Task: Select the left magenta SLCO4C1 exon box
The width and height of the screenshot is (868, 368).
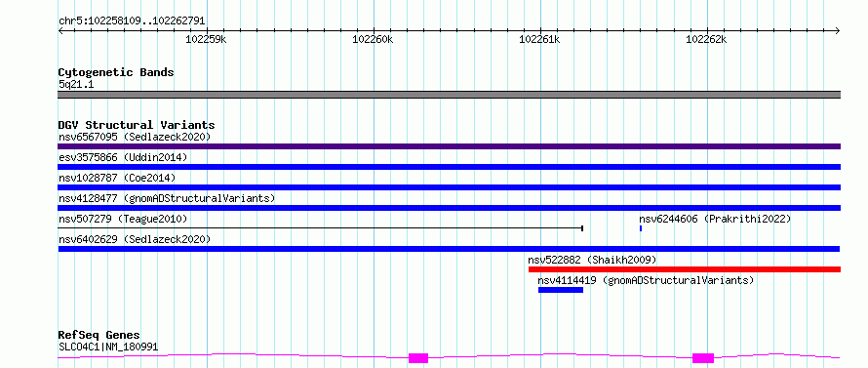Action: point(418,358)
